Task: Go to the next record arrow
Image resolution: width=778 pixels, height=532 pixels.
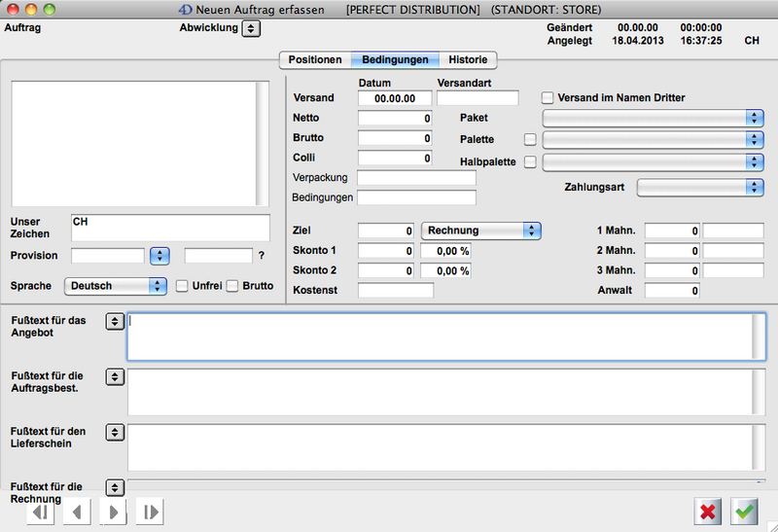Action: click(x=113, y=512)
